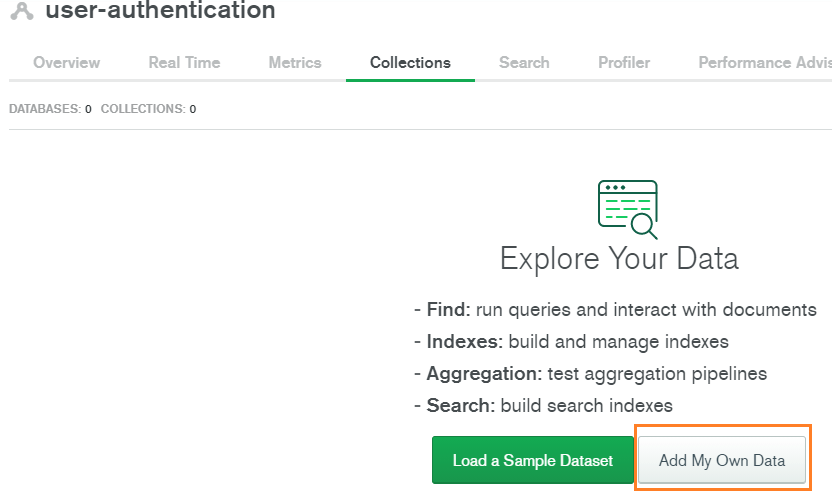Click the cluster icon beside user-authentication title

[20, 12]
